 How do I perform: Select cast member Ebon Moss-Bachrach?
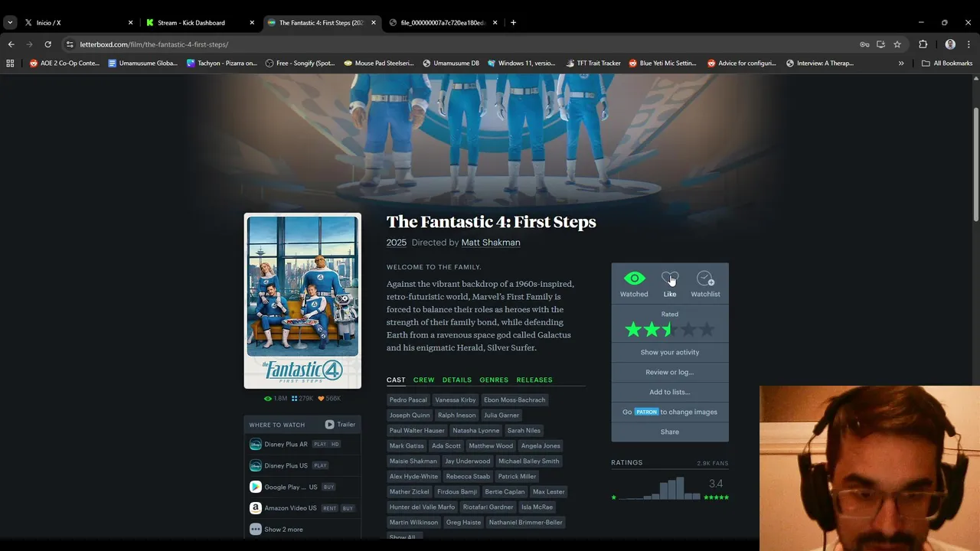pyautogui.click(x=514, y=399)
